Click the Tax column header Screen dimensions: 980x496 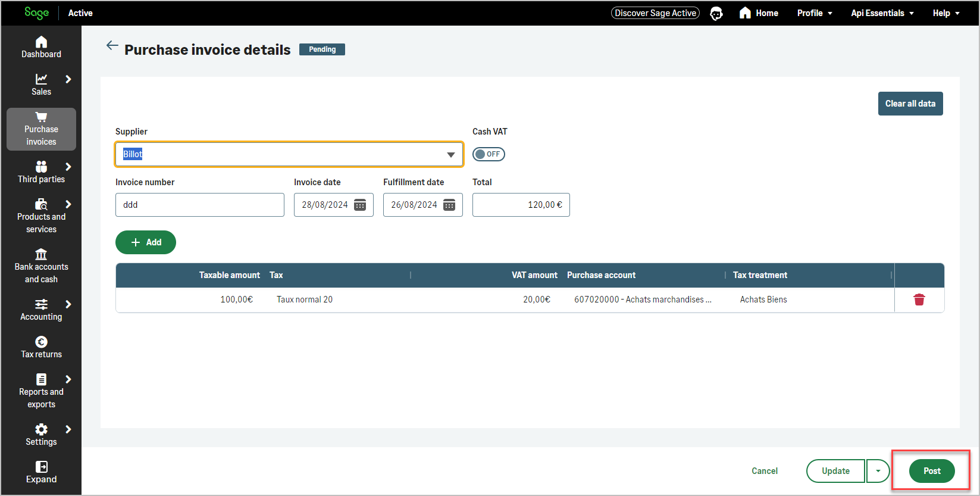[x=276, y=275]
